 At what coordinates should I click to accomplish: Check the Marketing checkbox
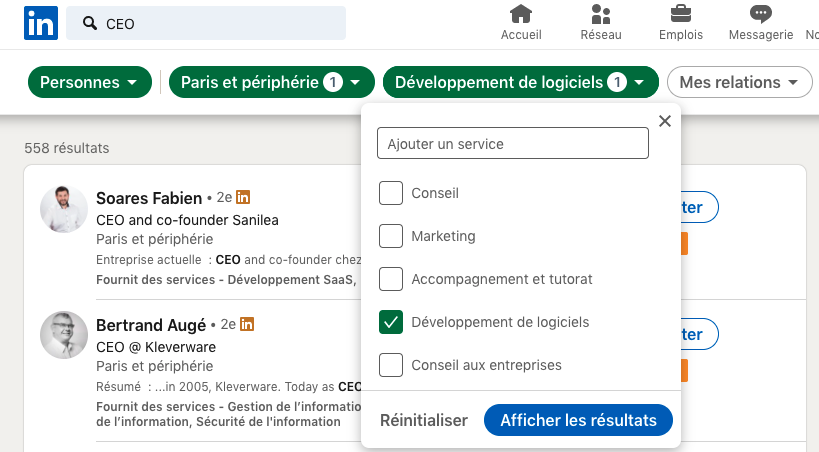pos(391,236)
